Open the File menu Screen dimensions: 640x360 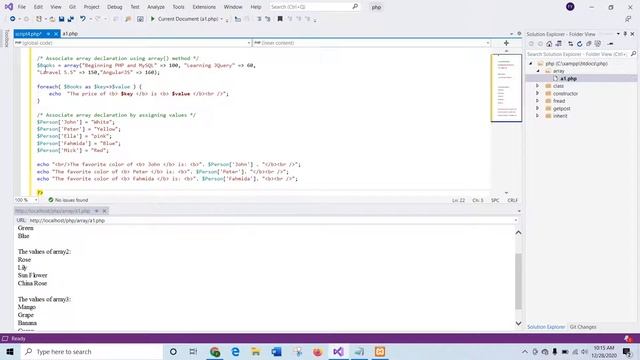pyautogui.click(x=22, y=7)
